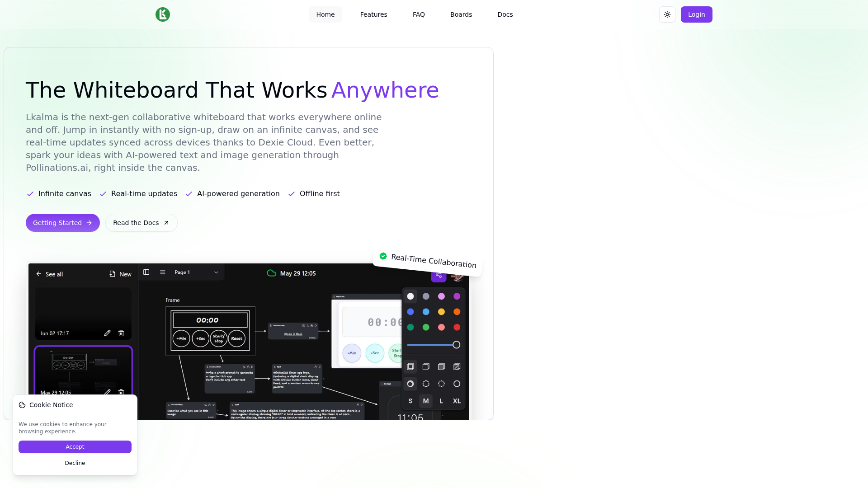Click the back arrow next to See all
Image resolution: width=868 pixels, height=488 pixels.
[39, 274]
